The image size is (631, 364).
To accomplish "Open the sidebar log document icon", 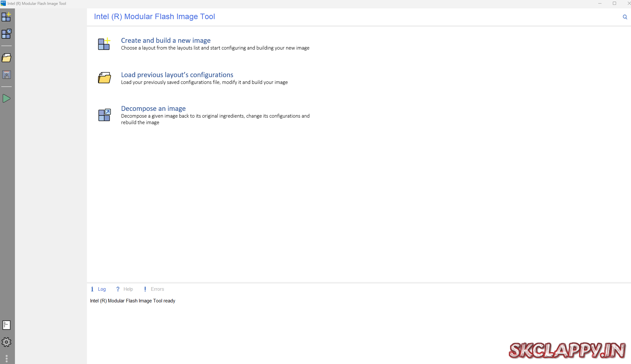I will 6,325.
